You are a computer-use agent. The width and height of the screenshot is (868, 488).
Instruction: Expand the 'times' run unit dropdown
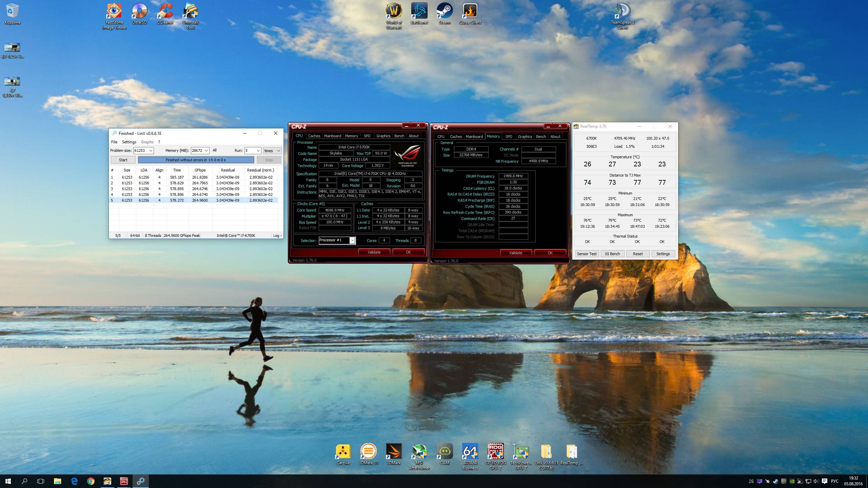tap(278, 150)
